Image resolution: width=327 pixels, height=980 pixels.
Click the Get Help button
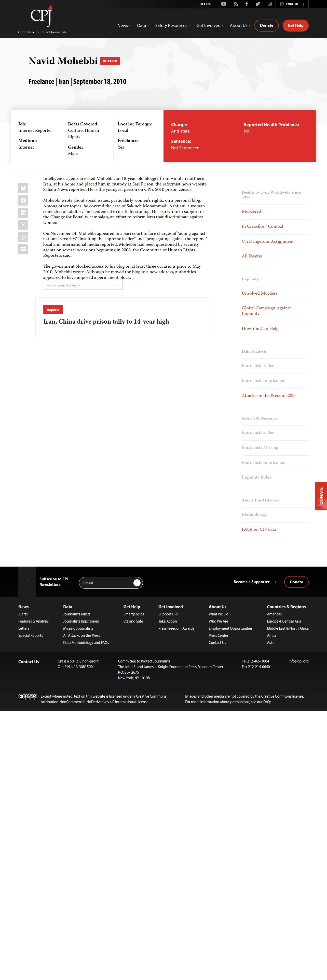point(295,25)
